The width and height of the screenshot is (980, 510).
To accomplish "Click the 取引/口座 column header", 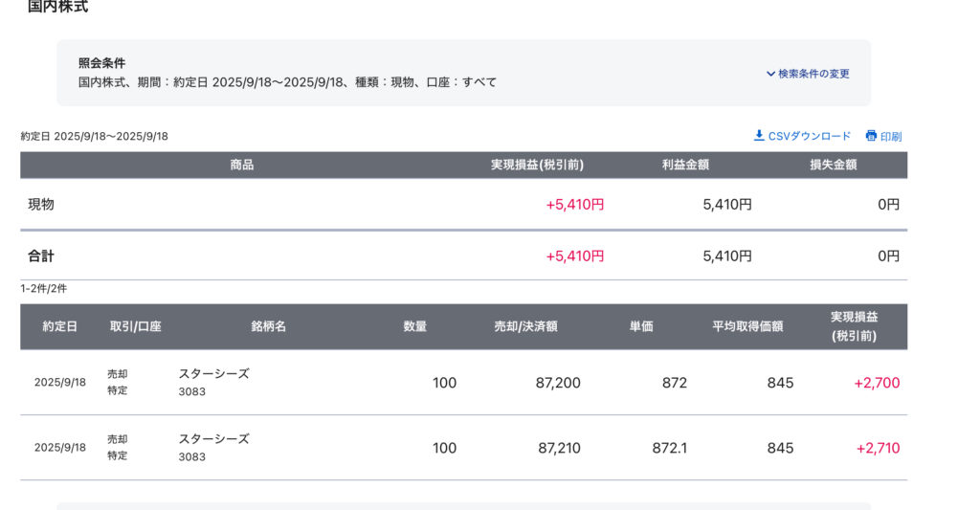I will click(x=135, y=326).
